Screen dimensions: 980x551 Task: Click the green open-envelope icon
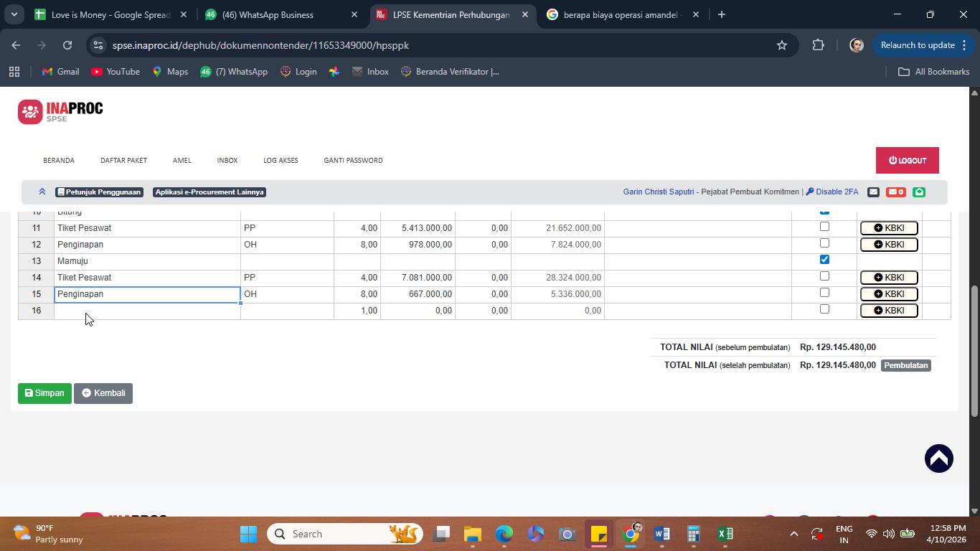coord(919,192)
